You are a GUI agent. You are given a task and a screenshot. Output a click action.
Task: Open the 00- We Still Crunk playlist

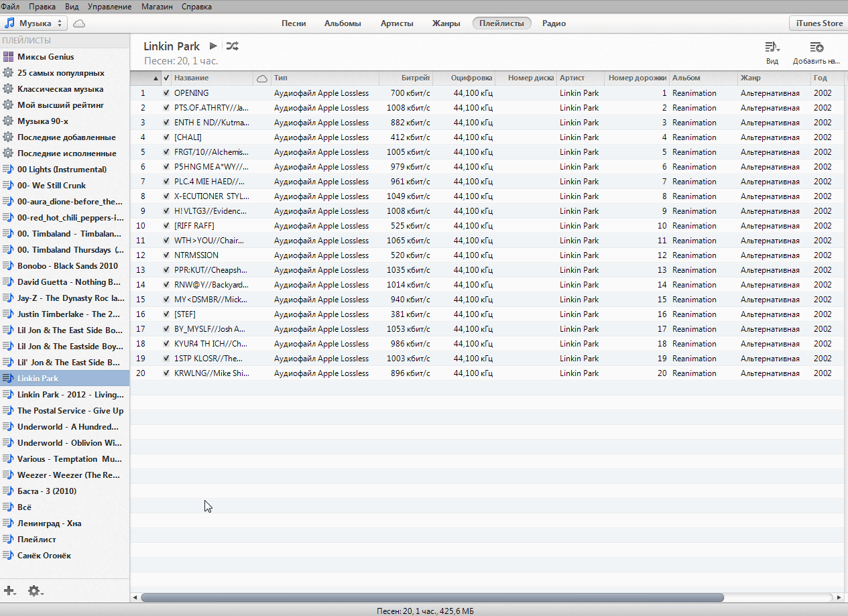(64, 186)
